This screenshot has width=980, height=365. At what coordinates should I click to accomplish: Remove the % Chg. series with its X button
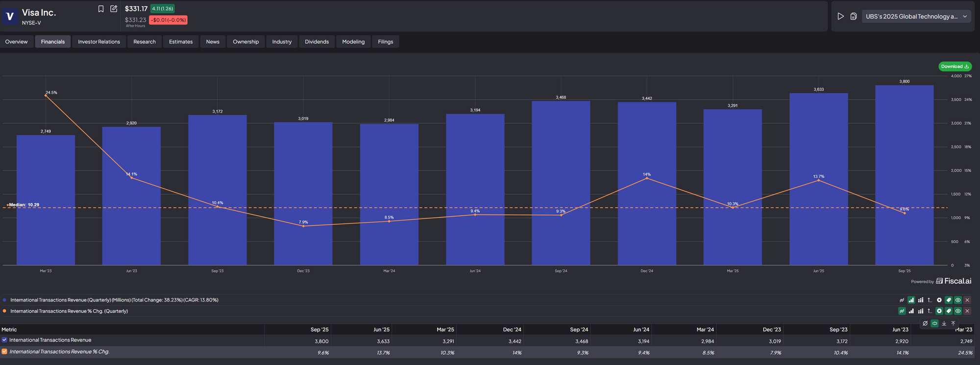tap(967, 311)
